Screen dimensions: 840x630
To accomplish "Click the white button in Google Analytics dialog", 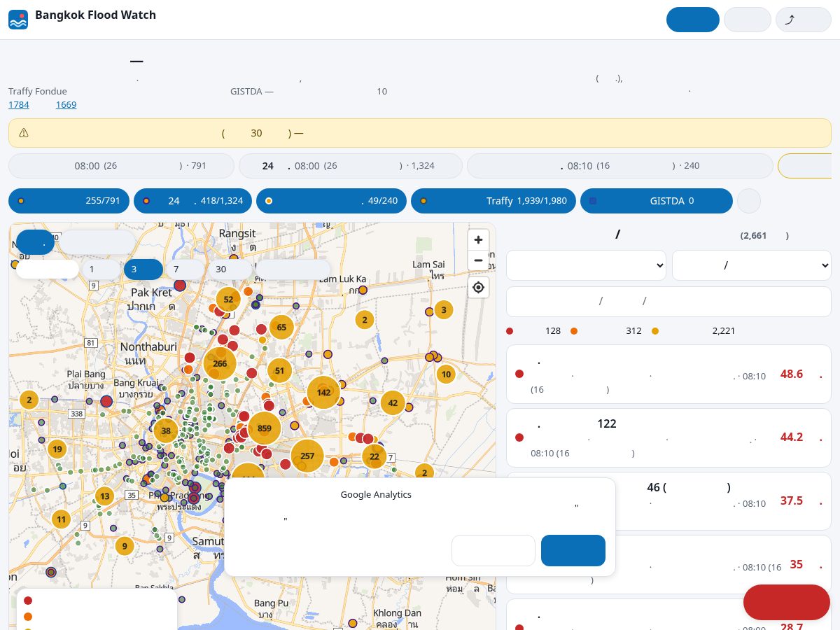I will click(x=493, y=550).
